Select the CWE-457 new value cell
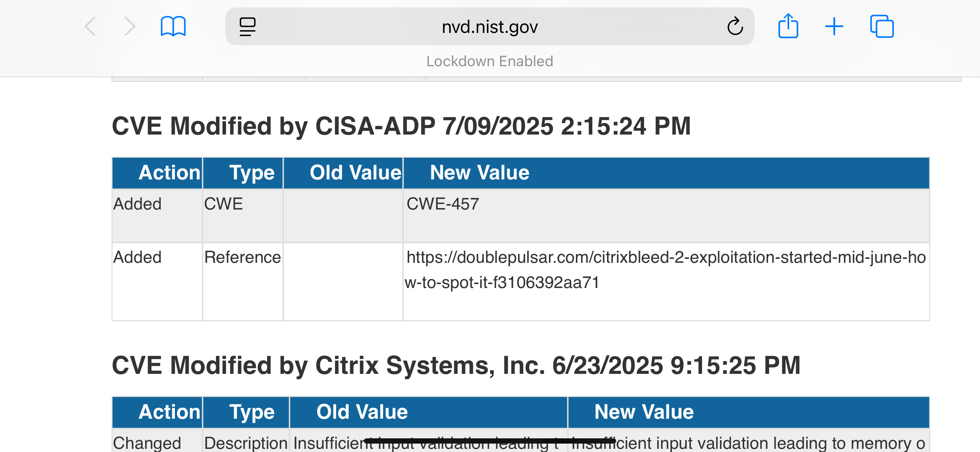The height and width of the screenshot is (452, 980). [x=442, y=204]
